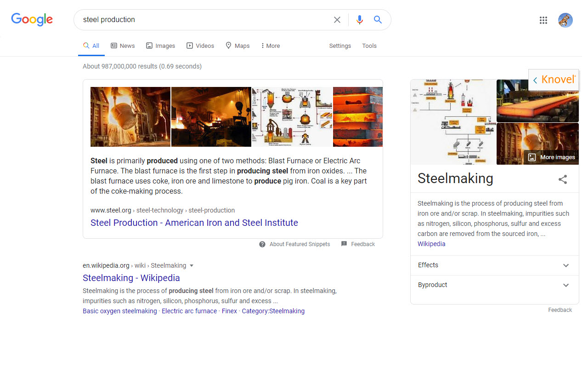Click the Feedback flag icon under the snippet
The image size is (588, 368).
pos(344,244)
